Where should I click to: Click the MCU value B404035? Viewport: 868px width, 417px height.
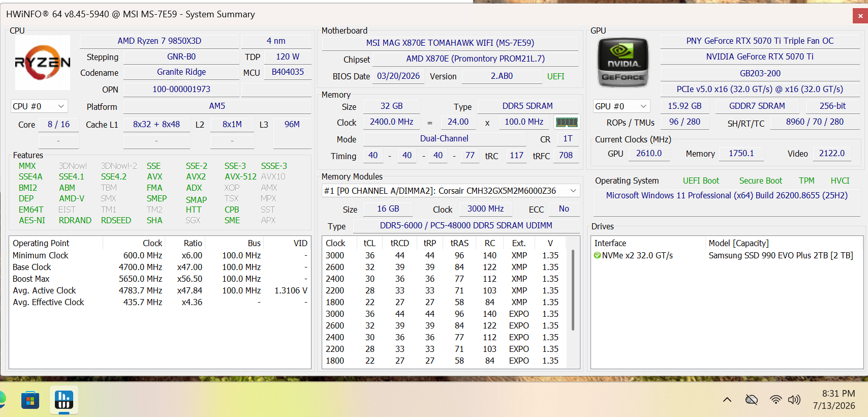(x=288, y=72)
